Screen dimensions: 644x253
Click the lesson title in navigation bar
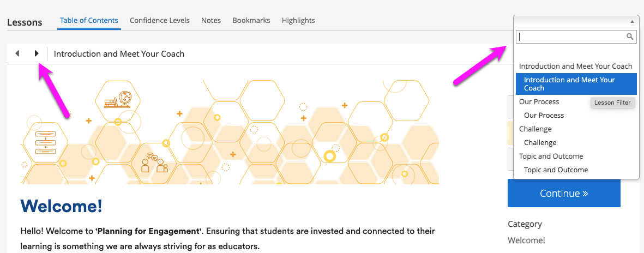pyautogui.click(x=119, y=54)
